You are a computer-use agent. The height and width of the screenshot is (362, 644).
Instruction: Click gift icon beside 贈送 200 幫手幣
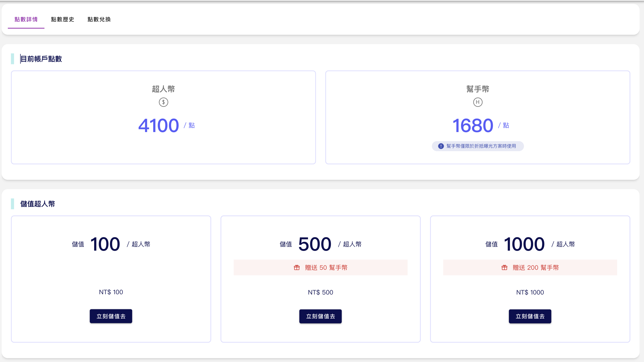click(504, 268)
